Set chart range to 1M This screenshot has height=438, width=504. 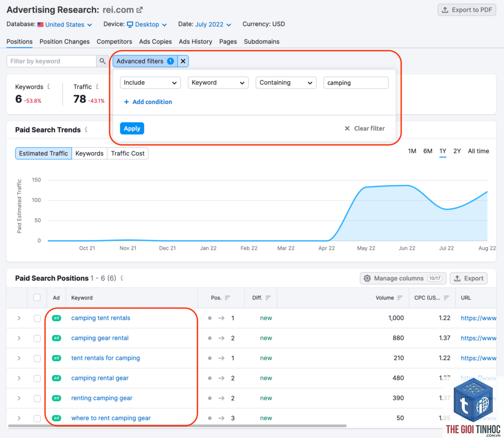412,151
